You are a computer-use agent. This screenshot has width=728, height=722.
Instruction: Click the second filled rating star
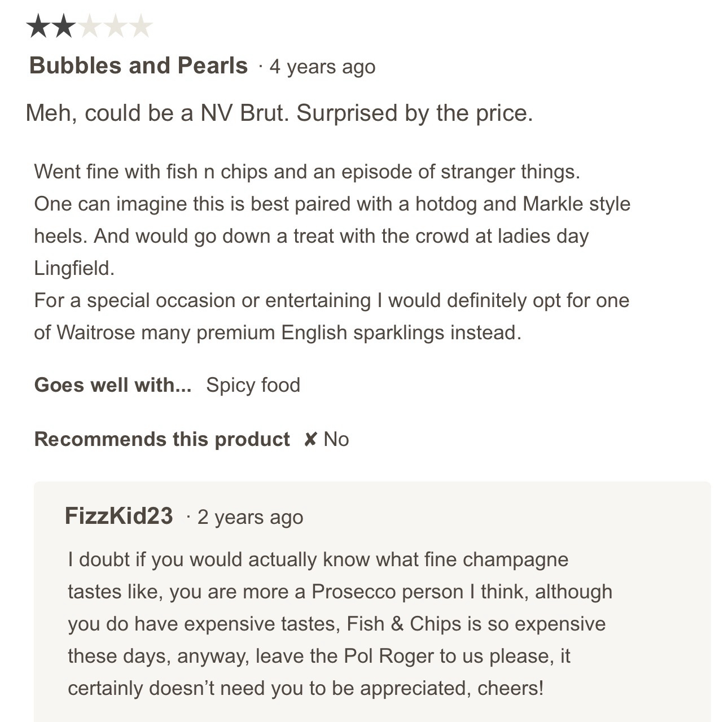pos(64,27)
